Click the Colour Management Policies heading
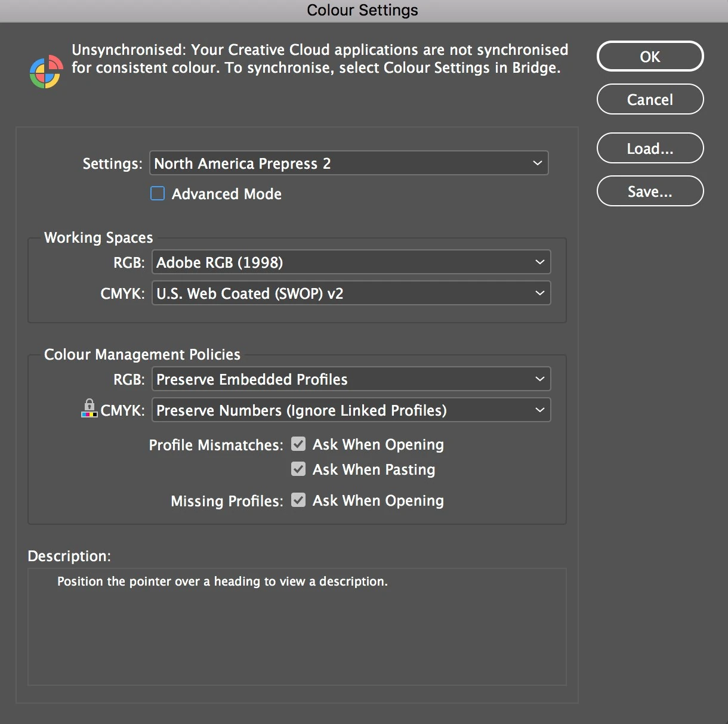 pos(142,354)
